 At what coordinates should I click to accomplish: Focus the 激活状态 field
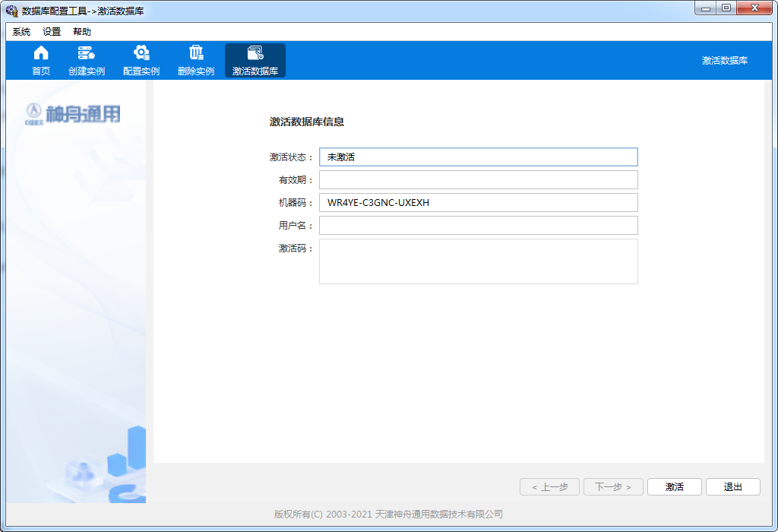[x=478, y=157]
